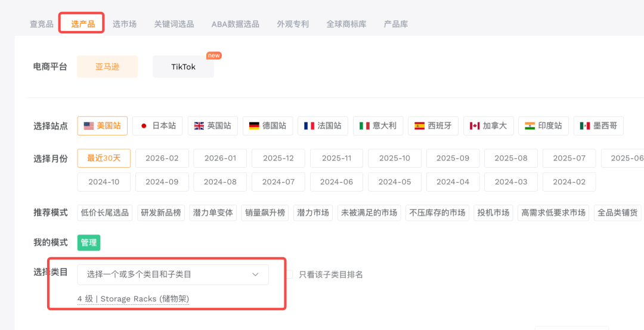Select month 2024-10
This screenshot has width=644, height=330.
tap(104, 182)
